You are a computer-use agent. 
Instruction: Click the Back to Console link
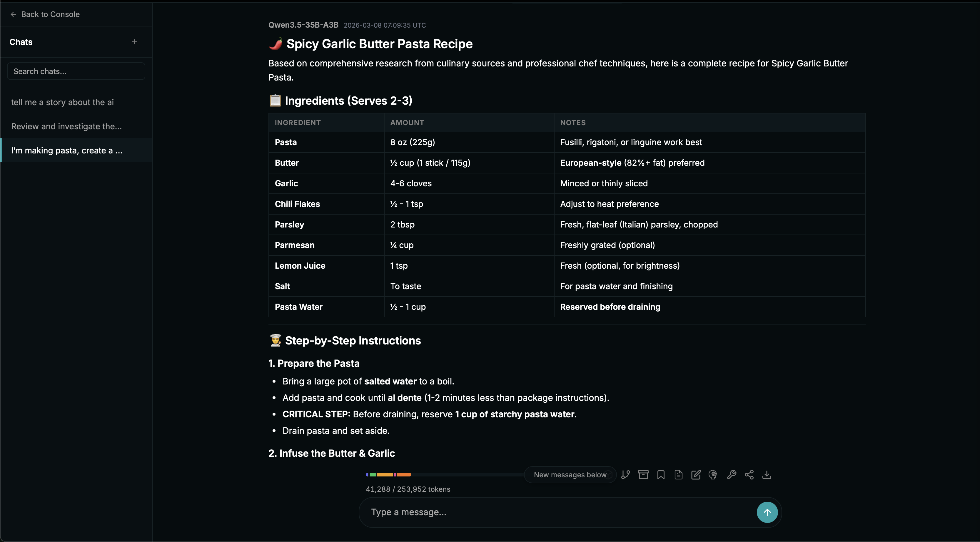click(x=44, y=14)
